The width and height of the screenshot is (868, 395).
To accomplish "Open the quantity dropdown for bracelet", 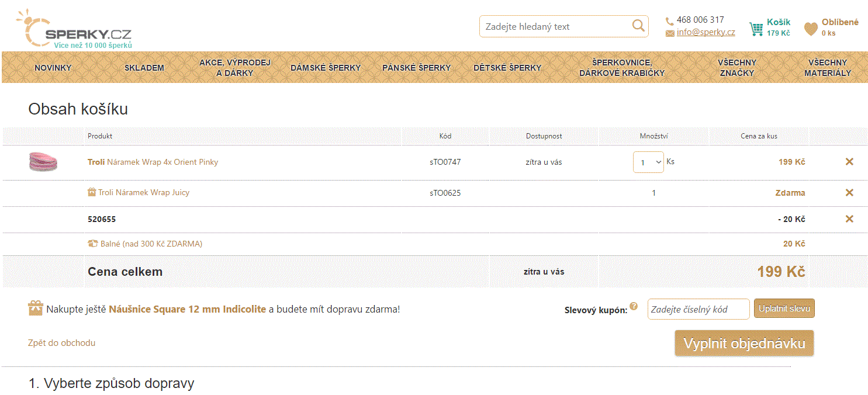I will pyautogui.click(x=648, y=162).
